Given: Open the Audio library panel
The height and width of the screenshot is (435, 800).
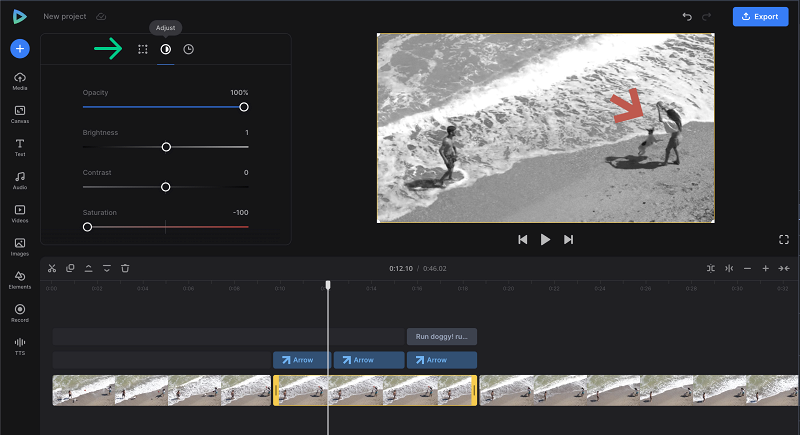Looking at the screenshot, I should [20, 181].
